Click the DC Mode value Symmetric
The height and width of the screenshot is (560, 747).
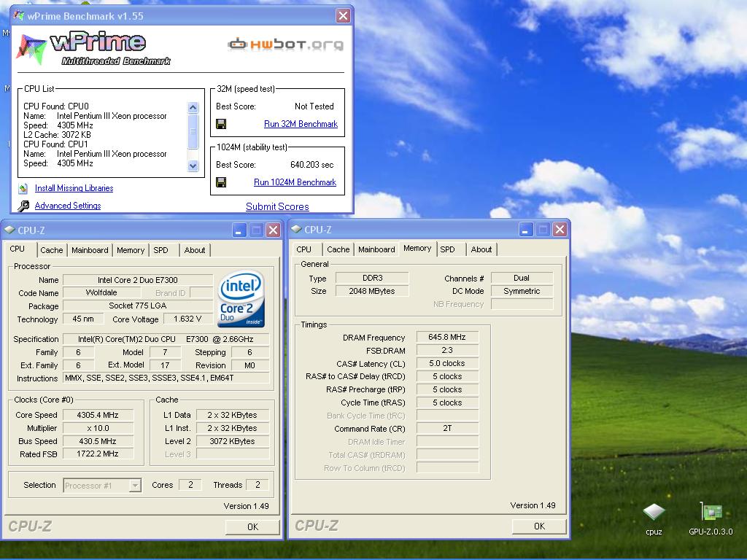pyautogui.click(x=522, y=292)
